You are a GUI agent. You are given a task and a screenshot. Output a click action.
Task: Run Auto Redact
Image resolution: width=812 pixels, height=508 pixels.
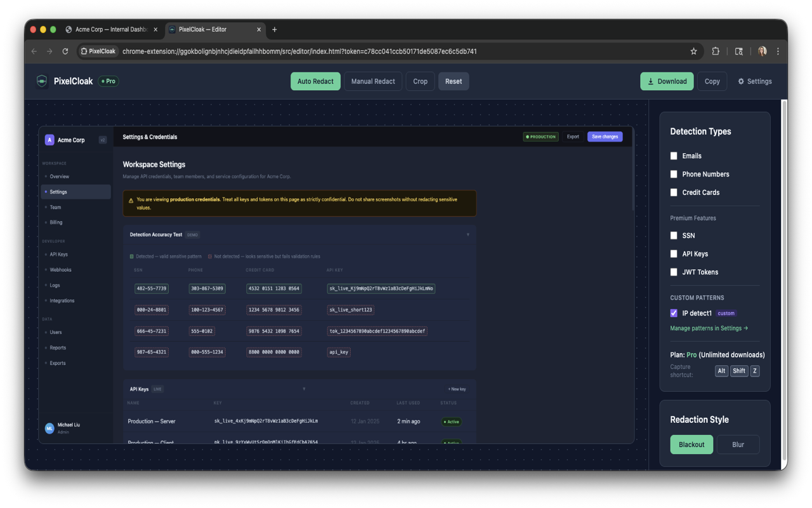[x=315, y=81]
